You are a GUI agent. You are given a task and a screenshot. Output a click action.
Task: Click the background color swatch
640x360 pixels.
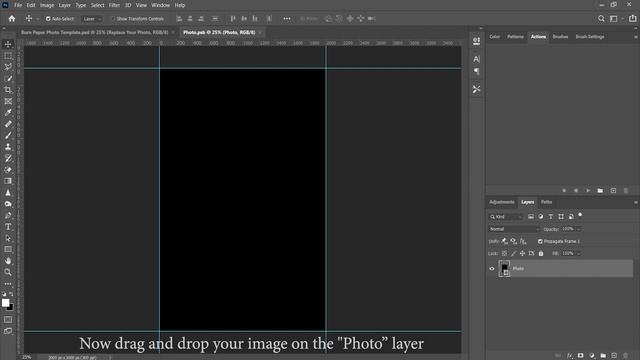pos(11,307)
